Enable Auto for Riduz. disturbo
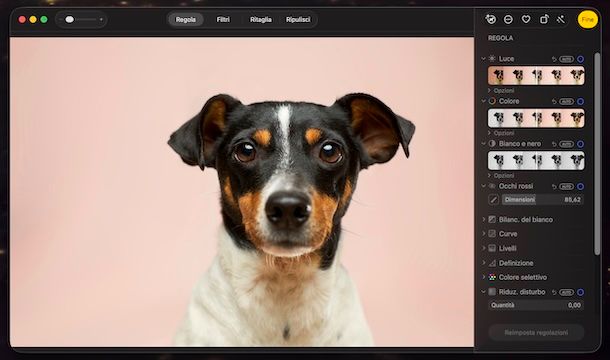 [566, 292]
